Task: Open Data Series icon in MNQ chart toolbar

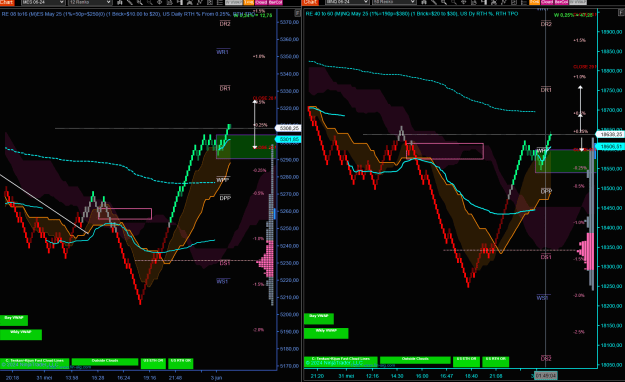Action: point(423,2)
